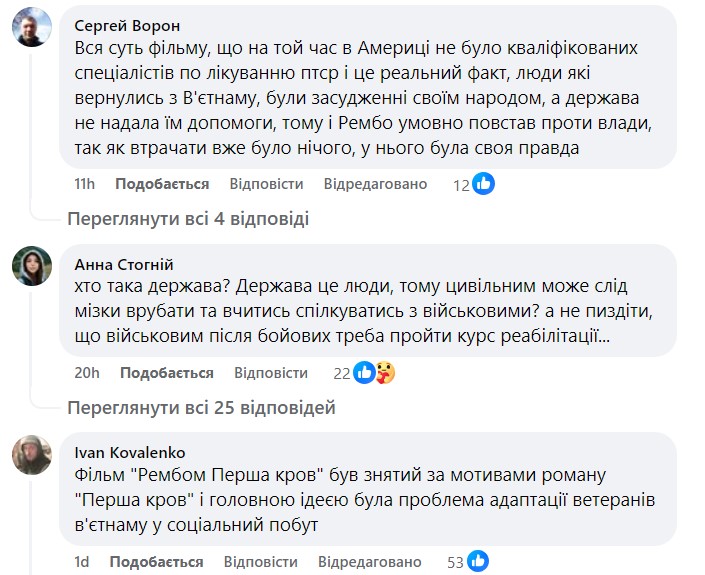This screenshot has height=575, width=705.
Task: Click the Сергей Ворон author name
Action: (x=129, y=25)
